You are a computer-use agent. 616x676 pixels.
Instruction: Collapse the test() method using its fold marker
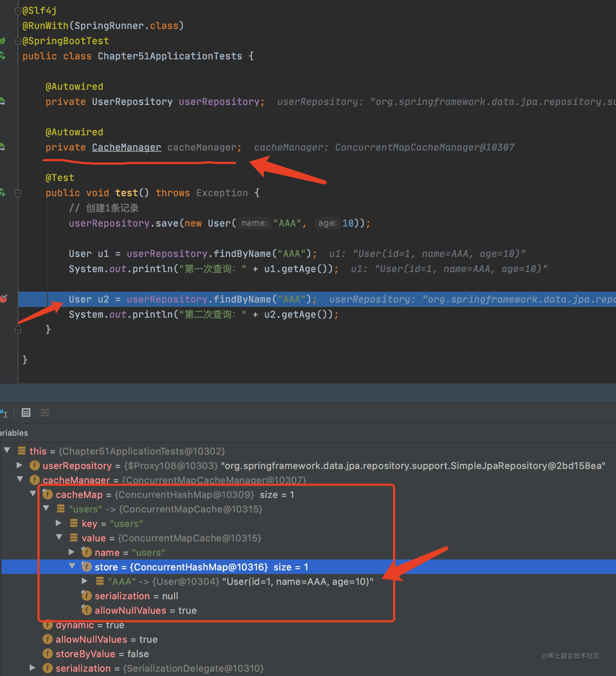pyautogui.click(x=18, y=193)
